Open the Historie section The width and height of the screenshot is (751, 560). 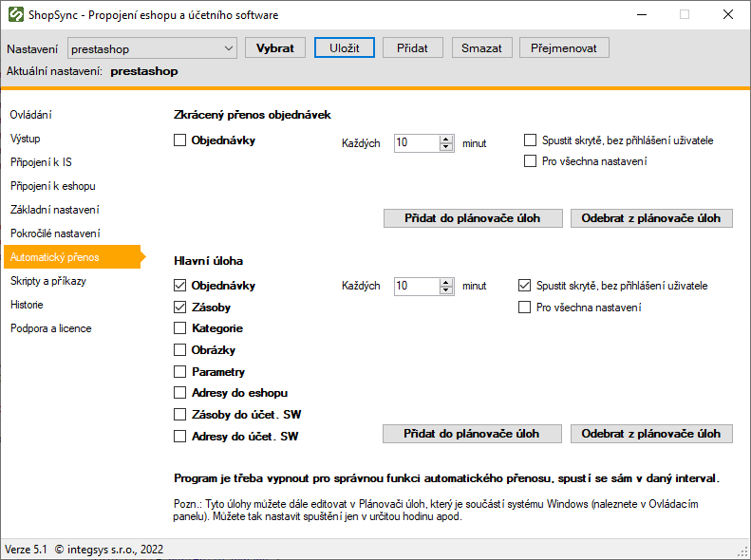tap(27, 305)
